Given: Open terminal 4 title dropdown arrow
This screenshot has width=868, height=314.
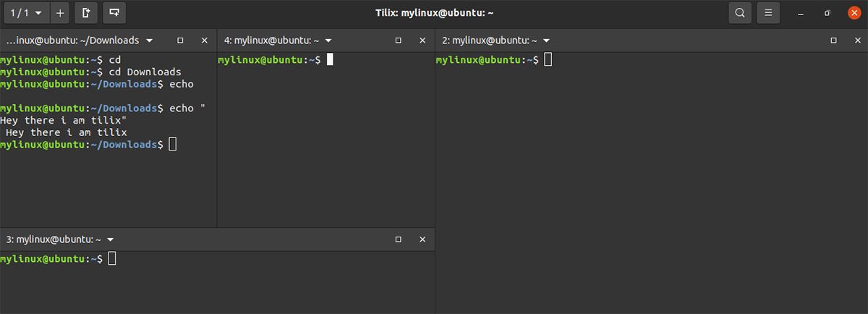Looking at the screenshot, I should tap(328, 41).
